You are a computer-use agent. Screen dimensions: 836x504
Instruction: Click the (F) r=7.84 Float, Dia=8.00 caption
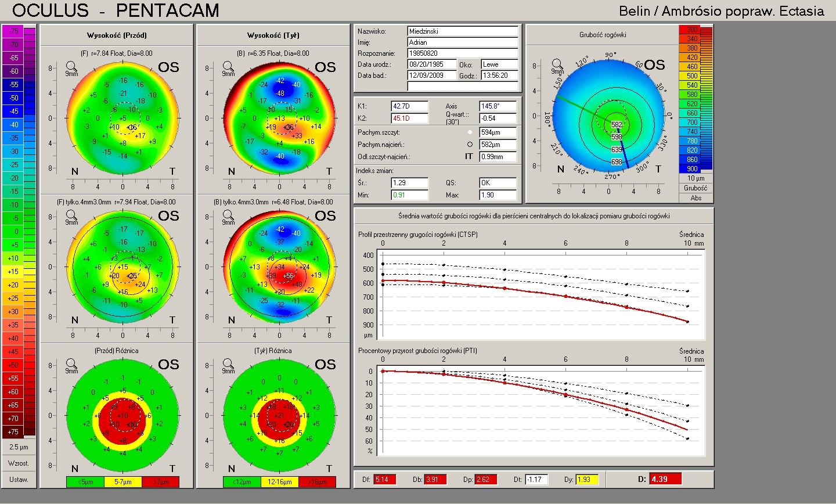(x=117, y=53)
